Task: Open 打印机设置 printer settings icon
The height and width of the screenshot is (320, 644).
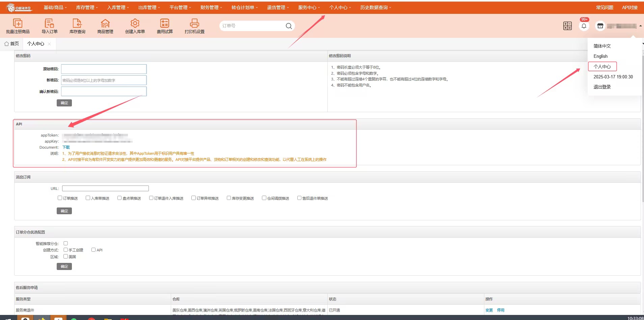Action: (195, 23)
